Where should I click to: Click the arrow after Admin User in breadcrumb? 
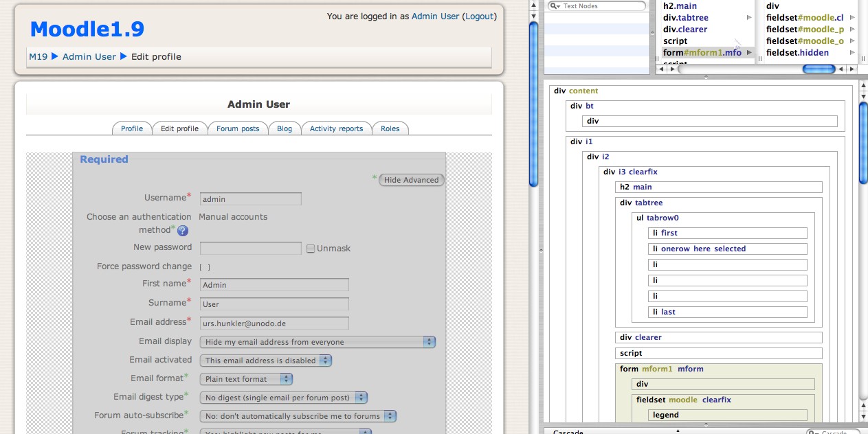[124, 56]
